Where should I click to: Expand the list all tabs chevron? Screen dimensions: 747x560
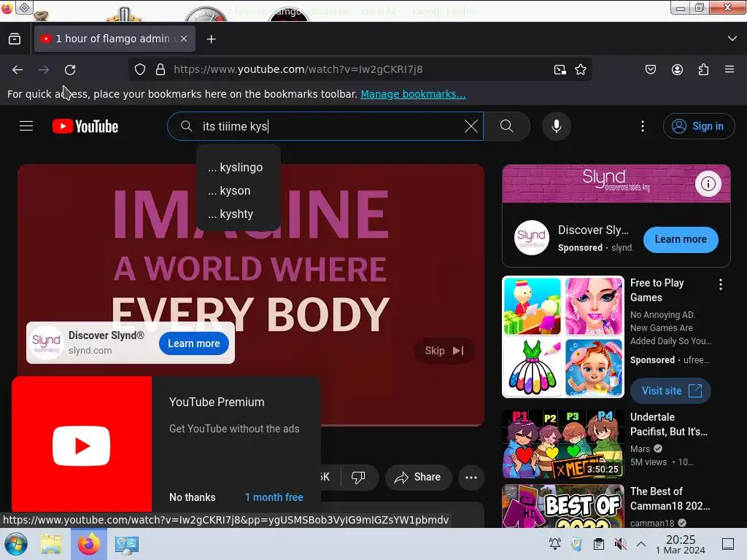tap(732, 39)
